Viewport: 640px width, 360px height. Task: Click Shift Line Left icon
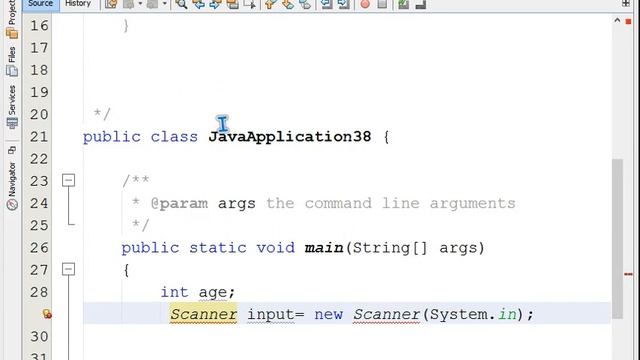(326, 4)
